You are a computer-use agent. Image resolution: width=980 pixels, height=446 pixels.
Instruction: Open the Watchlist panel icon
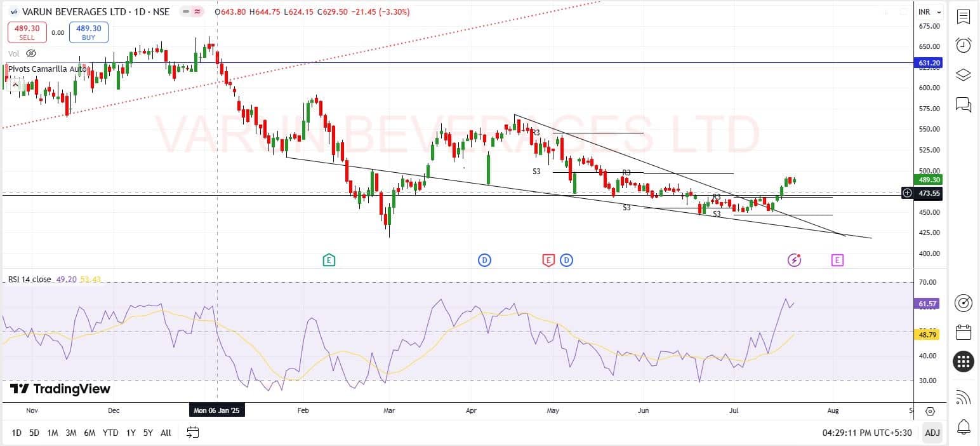[963, 17]
